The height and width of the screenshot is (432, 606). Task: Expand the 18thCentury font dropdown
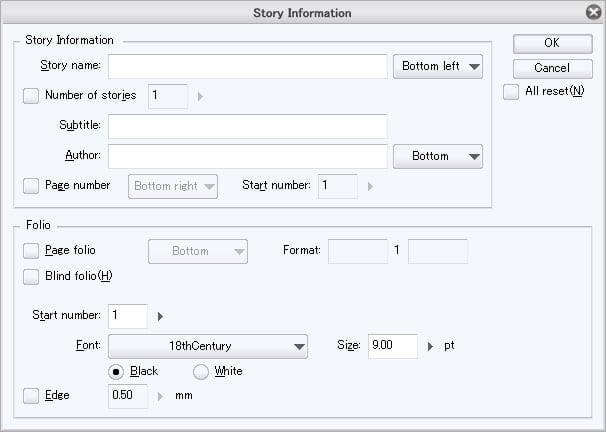pos(208,346)
